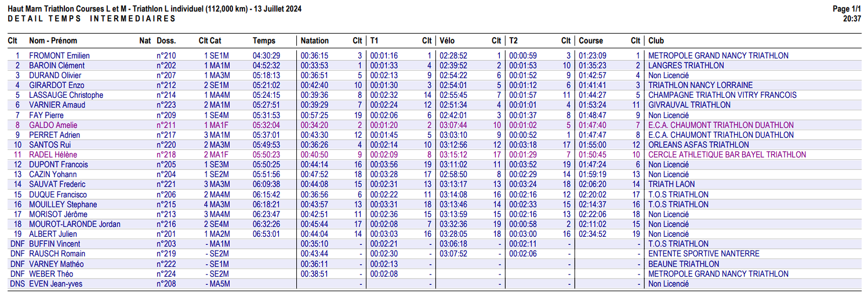Click the name FAY Pierre

46,115
